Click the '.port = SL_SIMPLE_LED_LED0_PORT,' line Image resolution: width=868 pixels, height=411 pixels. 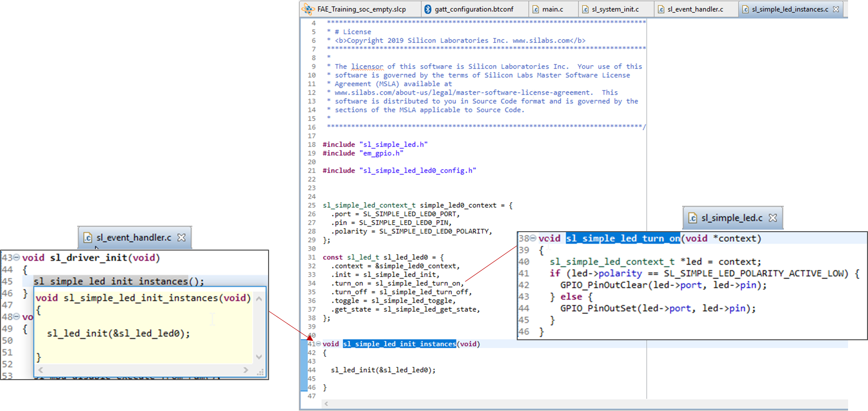pos(395,214)
